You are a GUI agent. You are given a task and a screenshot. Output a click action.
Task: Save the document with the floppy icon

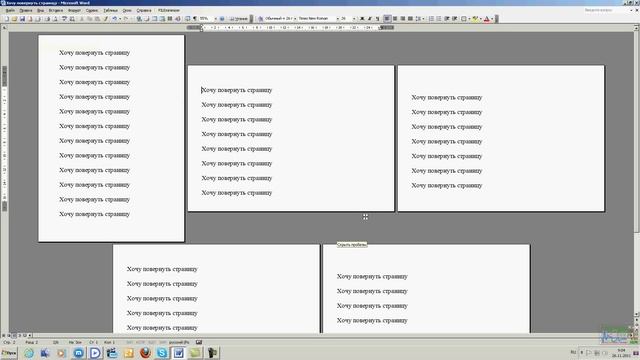click(x=22, y=19)
